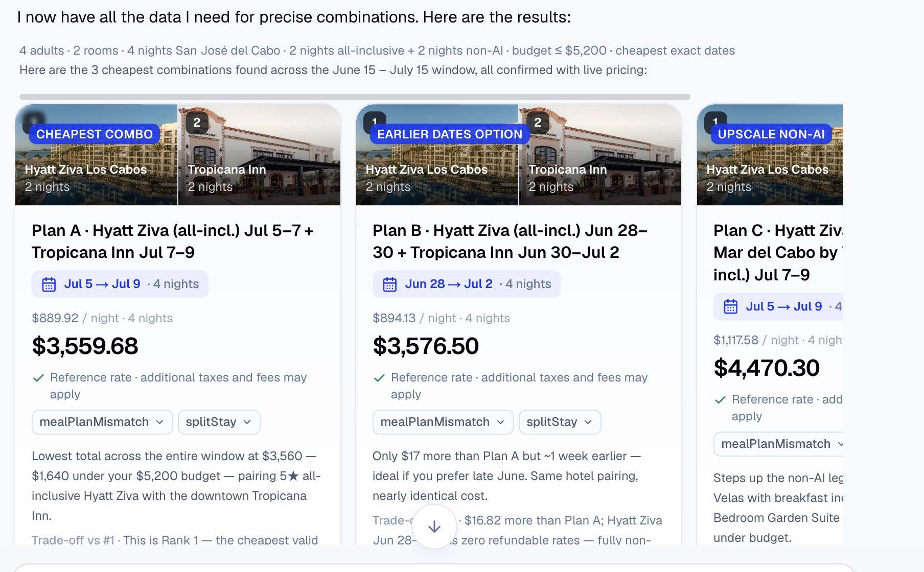Click green checkmark beside Plan A reference rate
Image resolution: width=924 pixels, height=572 pixels.
(x=38, y=378)
